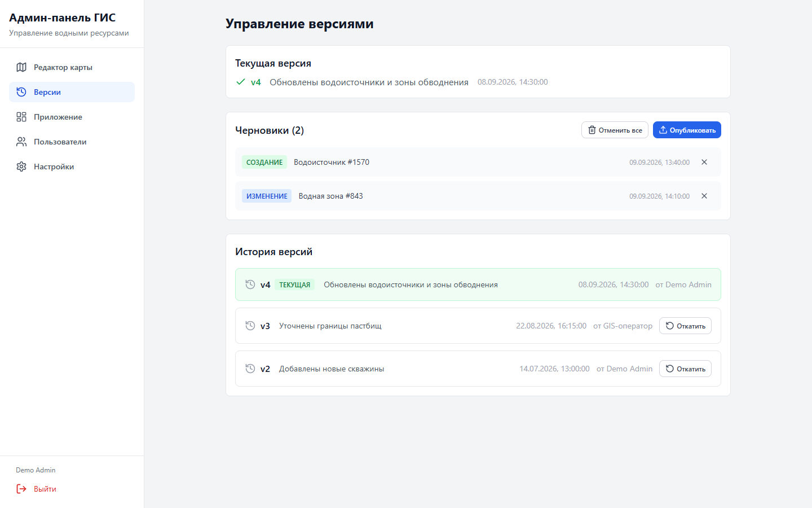Click the Отменить все button label
The width and height of the screenshot is (812, 508).
[620, 130]
